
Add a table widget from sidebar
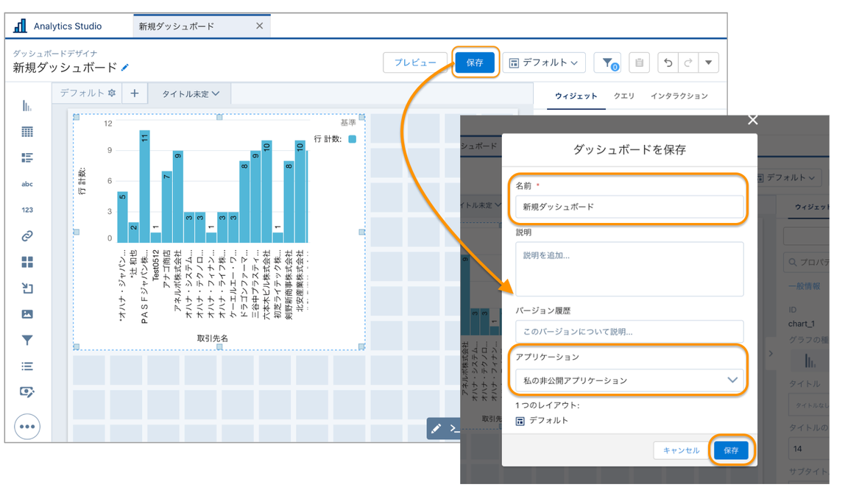coord(27,132)
